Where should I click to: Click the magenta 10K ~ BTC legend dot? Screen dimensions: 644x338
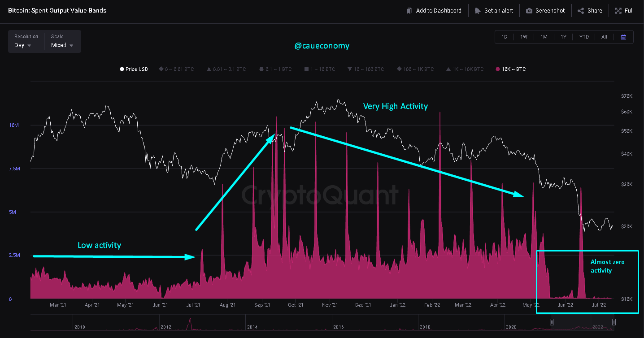(497, 69)
